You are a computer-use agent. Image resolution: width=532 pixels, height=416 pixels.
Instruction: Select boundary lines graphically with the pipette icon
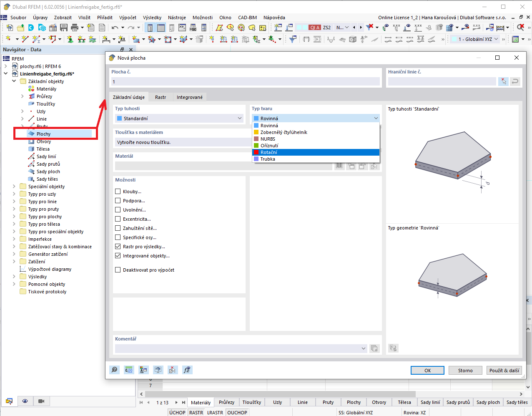click(503, 81)
